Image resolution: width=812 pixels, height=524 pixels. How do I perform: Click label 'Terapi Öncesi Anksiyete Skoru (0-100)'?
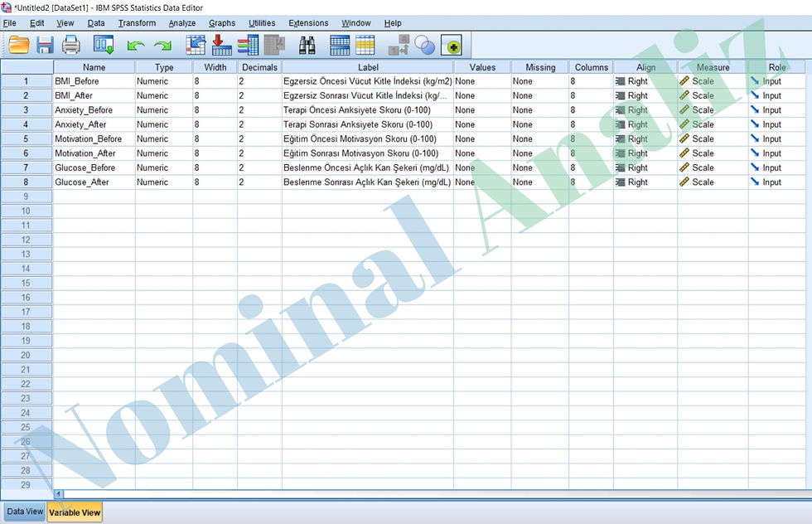pos(357,110)
